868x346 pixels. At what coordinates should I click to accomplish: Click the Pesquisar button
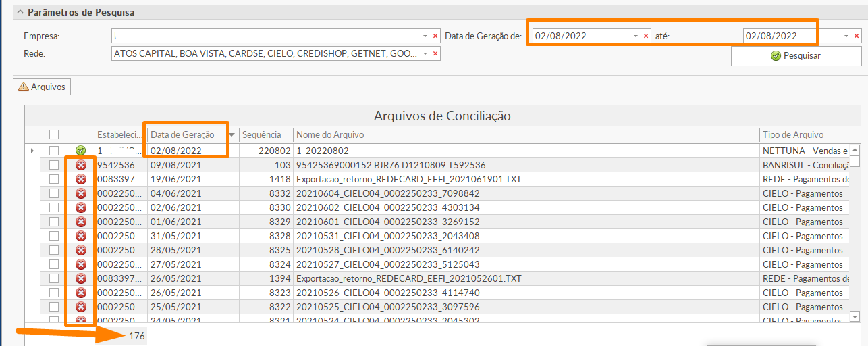796,55
